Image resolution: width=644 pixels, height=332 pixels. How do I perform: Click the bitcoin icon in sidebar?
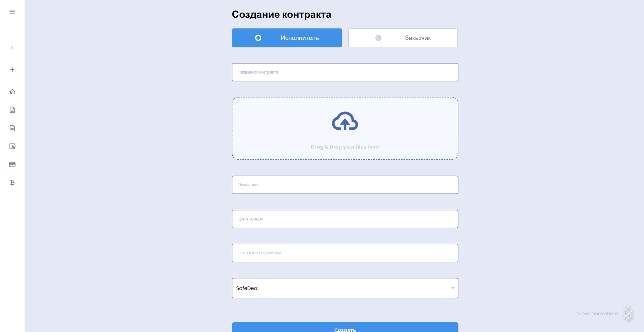[12, 183]
